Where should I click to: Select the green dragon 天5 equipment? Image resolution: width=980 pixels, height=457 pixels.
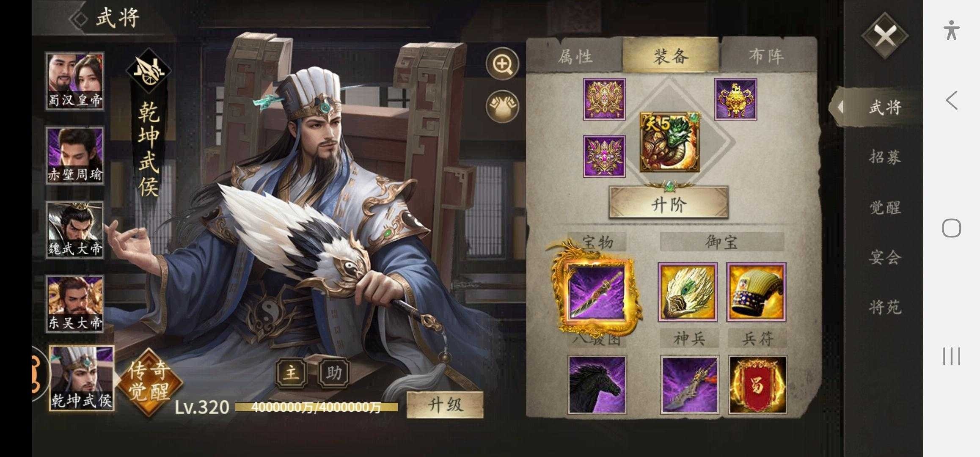click(x=669, y=142)
